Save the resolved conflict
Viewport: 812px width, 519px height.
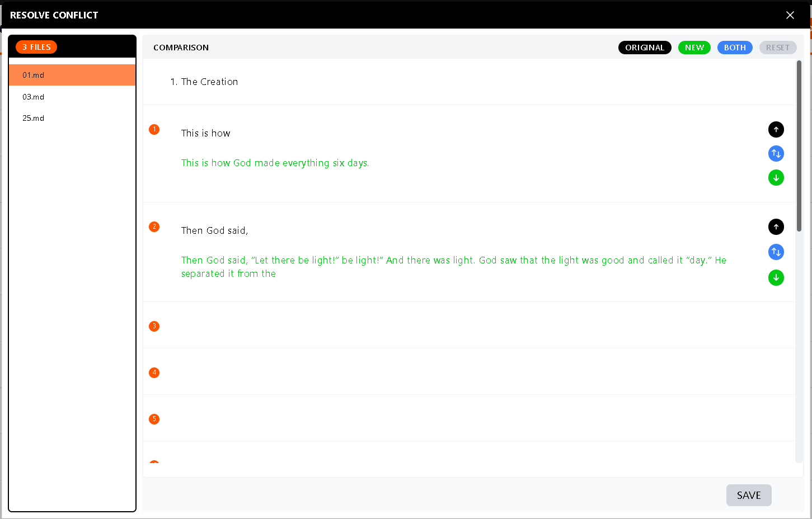(748, 495)
